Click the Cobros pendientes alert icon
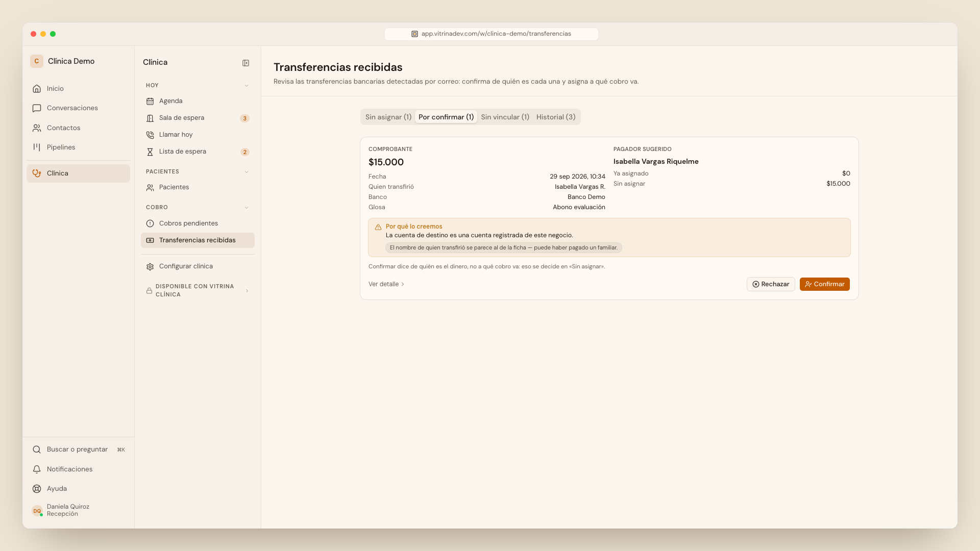 (x=150, y=223)
